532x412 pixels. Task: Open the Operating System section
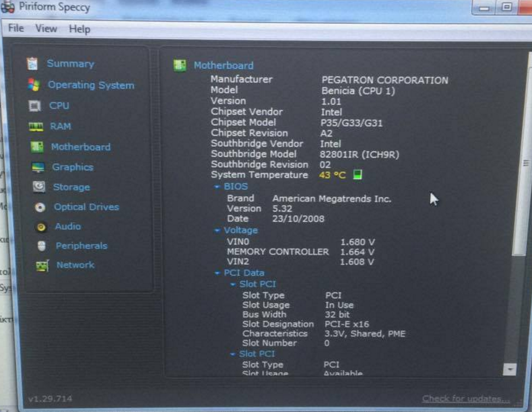coord(91,85)
